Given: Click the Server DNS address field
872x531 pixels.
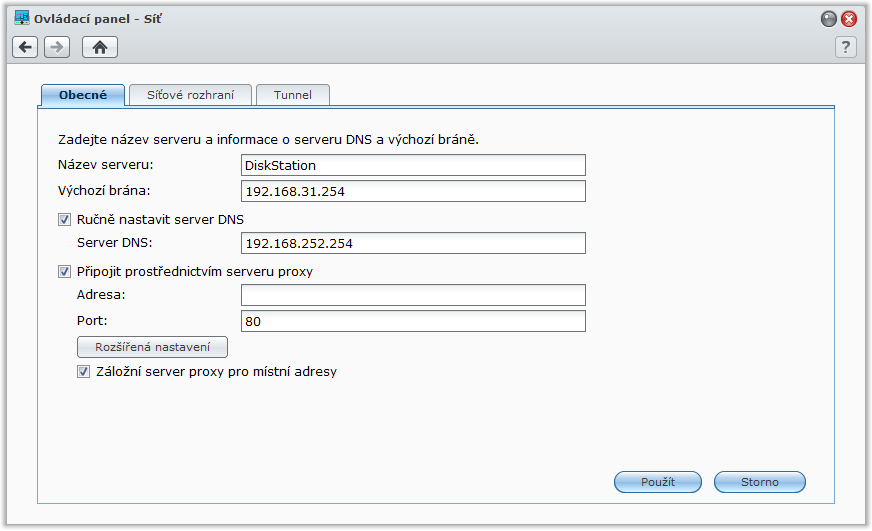Looking at the screenshot, I should [x=413, y=243].
